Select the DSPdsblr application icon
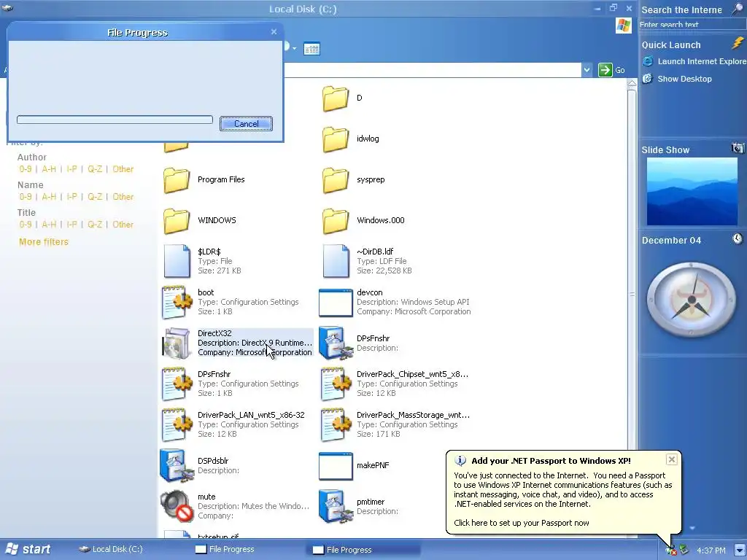Screen dimensions: 747x560 coord(177,465)
